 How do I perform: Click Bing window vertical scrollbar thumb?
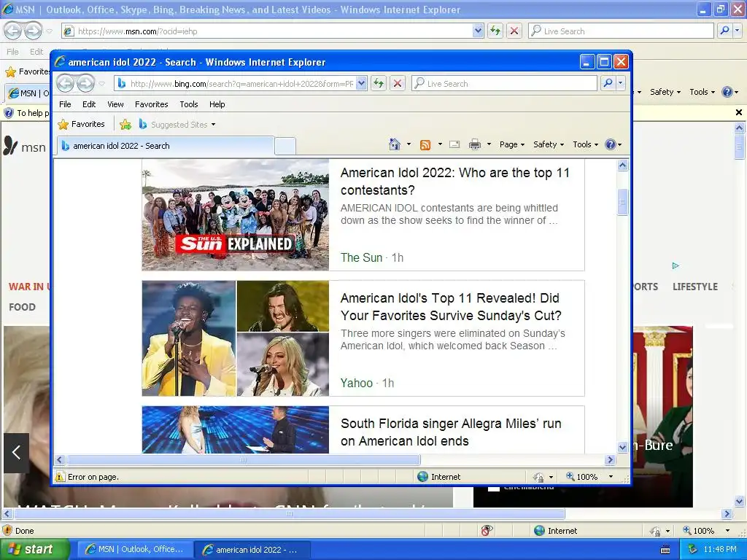click(x=622, y=203)
